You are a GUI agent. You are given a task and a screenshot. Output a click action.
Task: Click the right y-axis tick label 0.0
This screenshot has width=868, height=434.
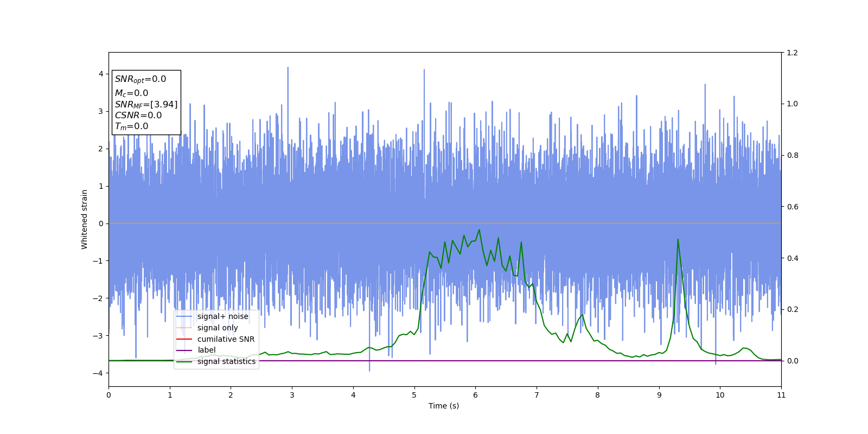click(x=792, y=361)
